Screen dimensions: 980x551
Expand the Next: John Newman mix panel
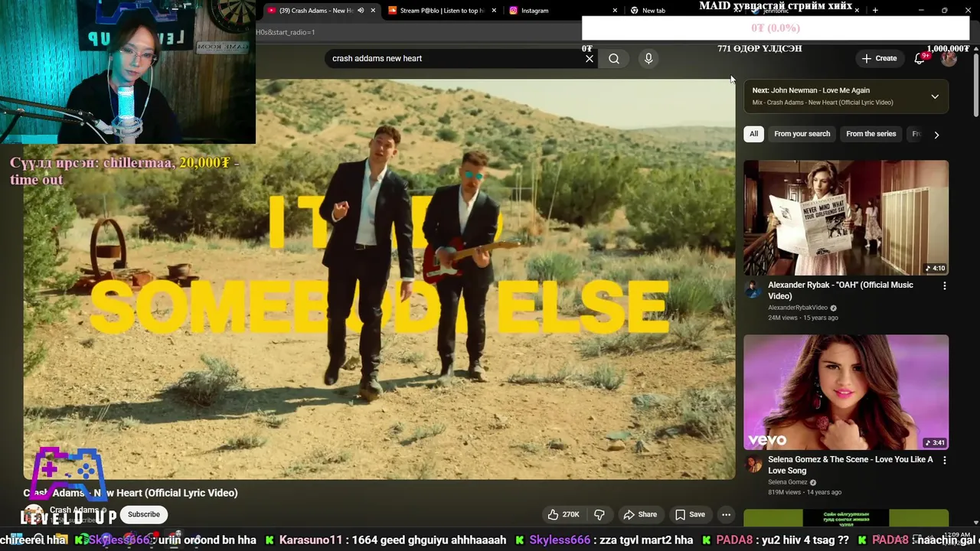coord(935,96)
